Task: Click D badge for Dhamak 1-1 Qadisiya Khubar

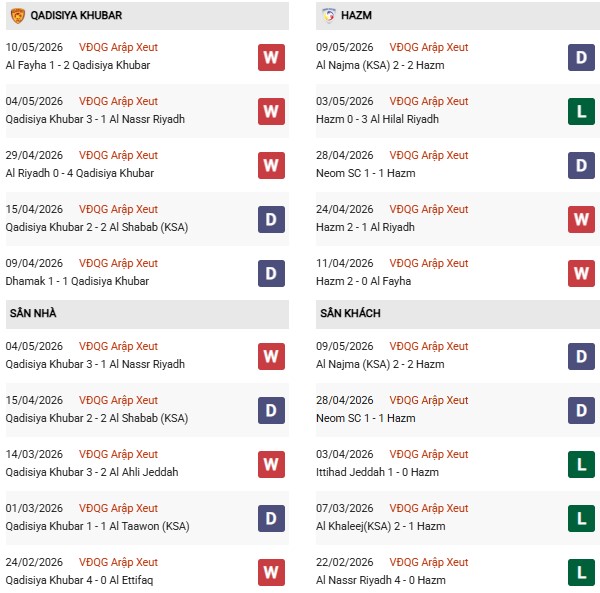Action: point(271,274)
